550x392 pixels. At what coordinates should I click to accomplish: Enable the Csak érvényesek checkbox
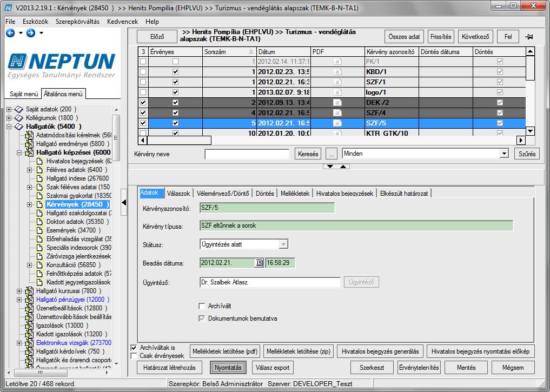[134, 356]
